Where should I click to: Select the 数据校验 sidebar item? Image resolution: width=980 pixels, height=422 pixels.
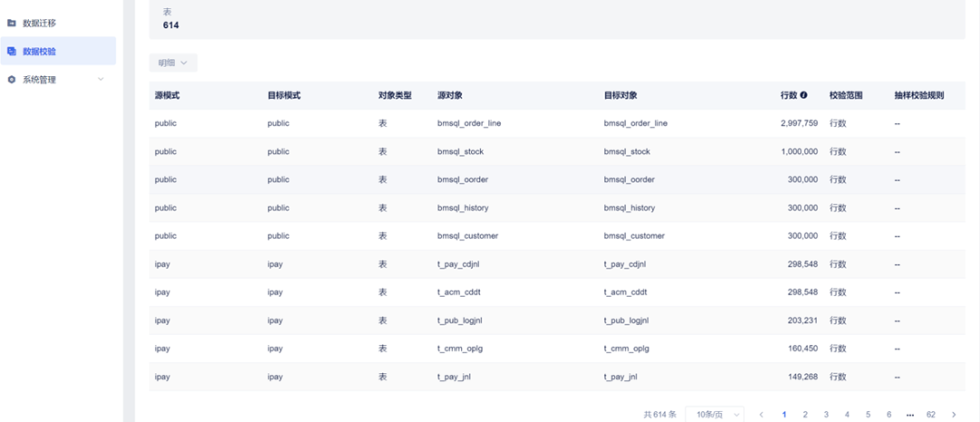click(x=57, y=51)
